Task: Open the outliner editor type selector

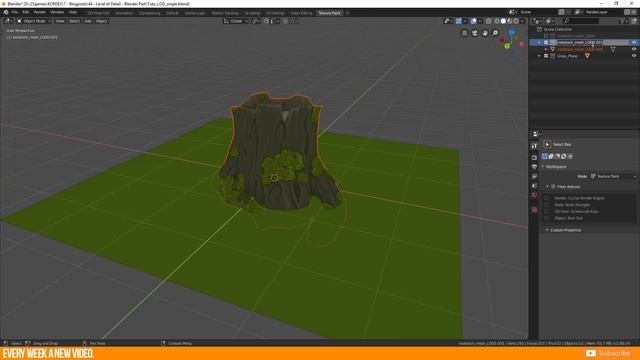Action: click(538, 21)
